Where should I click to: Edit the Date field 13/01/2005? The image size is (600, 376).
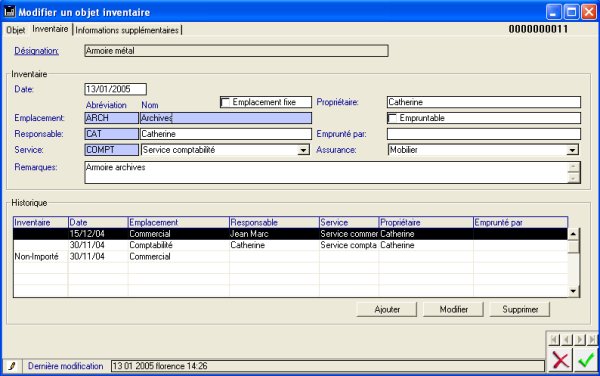115,89
